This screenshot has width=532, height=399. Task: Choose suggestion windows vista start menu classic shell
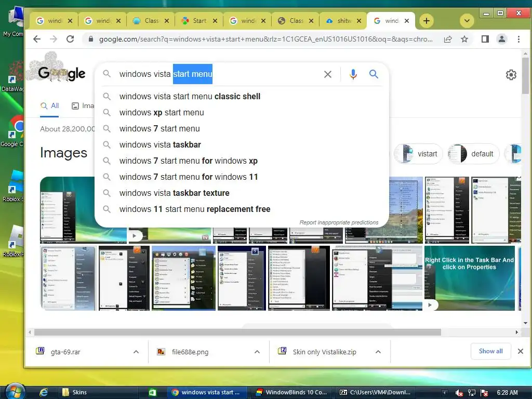pyautogui.click(x=242, y=96)
